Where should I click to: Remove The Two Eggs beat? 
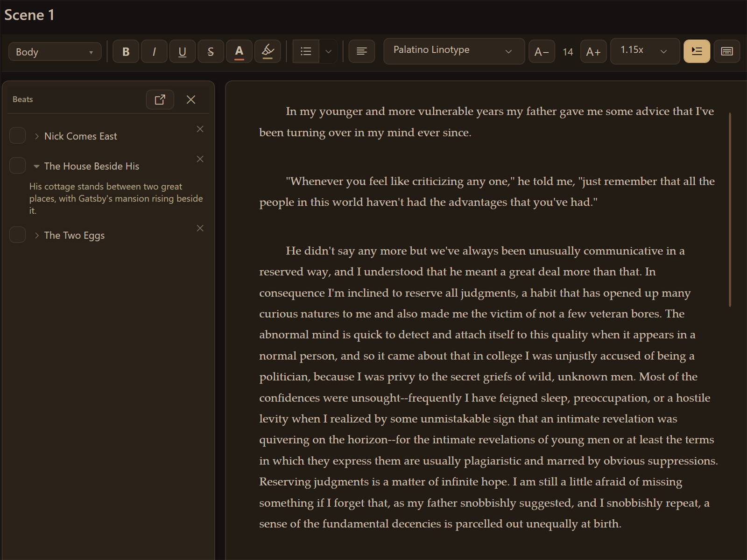pos(200,228)
